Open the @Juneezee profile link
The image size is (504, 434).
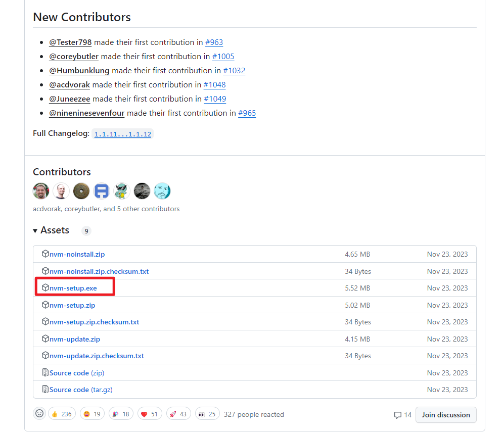tap(69, 99)
